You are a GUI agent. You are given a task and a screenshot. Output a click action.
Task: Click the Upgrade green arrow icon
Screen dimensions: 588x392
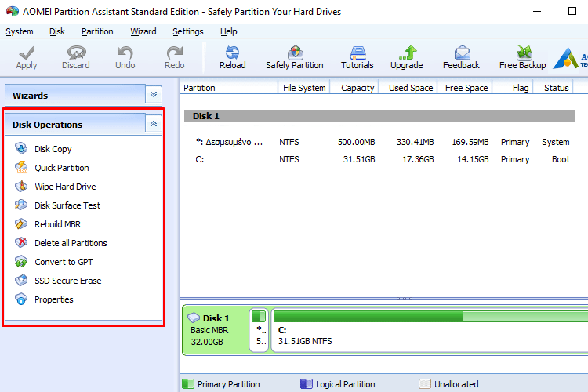408,53
